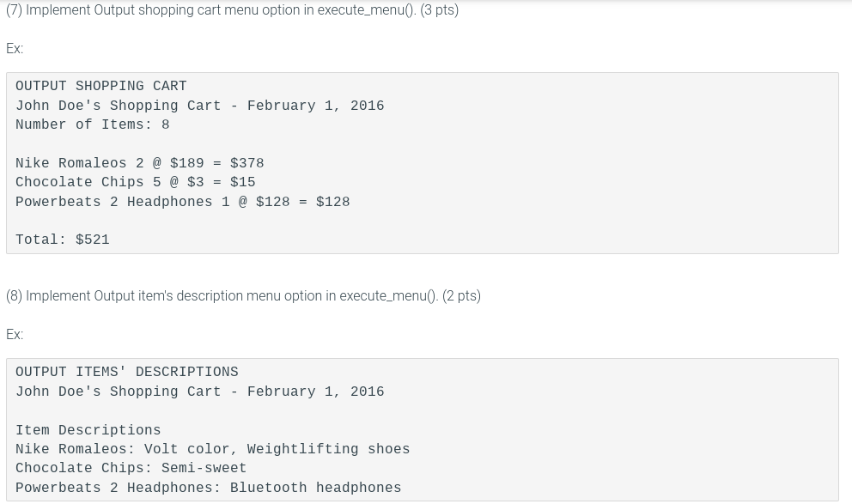The width and height of the screenshot is (852, 504).
Task: Click the 'OUTPUT ITEMS' DESCRIPTIONS' line
Action: tap(126, 372)
